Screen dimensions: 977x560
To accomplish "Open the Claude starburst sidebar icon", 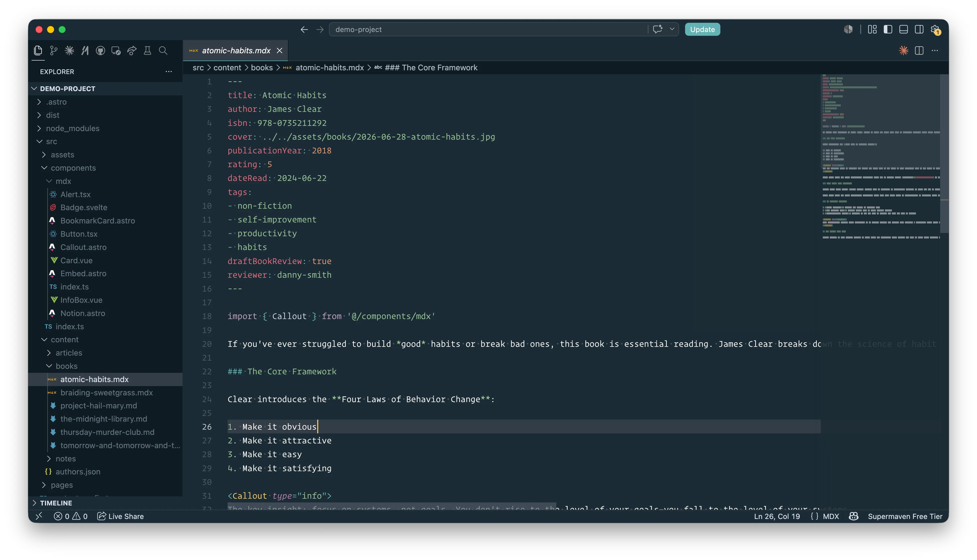I will pos(69,50).
